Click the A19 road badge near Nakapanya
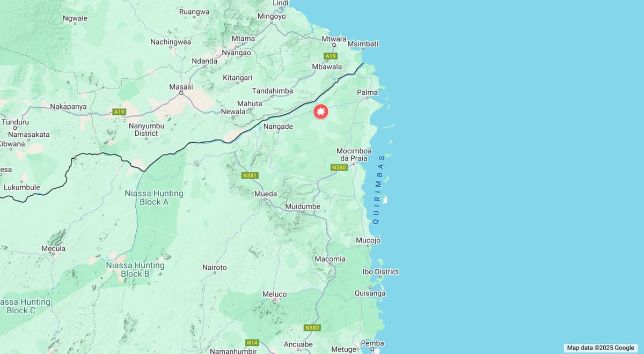 point(119,112)
